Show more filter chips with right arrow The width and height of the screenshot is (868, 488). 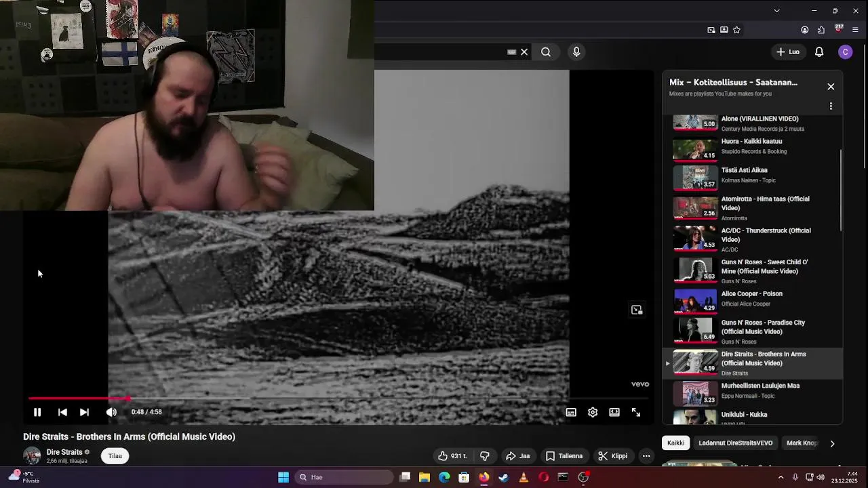[832, 443]
